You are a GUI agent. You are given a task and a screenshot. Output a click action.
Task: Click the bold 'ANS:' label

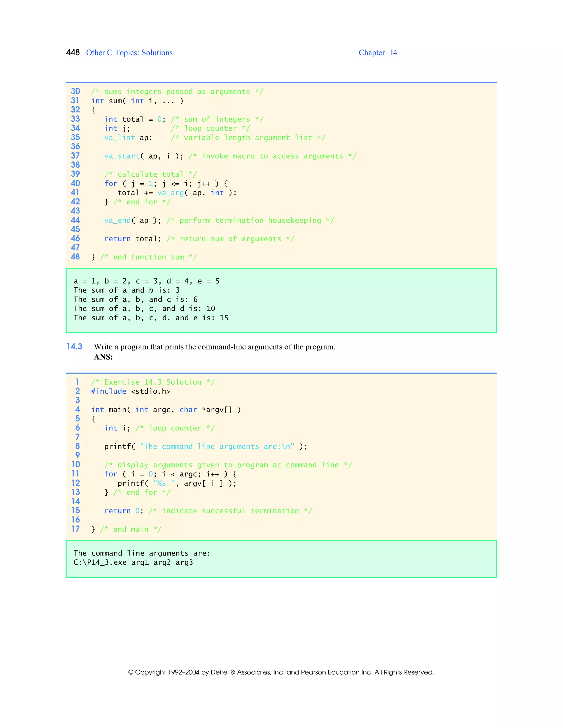(x=103, y=357)
